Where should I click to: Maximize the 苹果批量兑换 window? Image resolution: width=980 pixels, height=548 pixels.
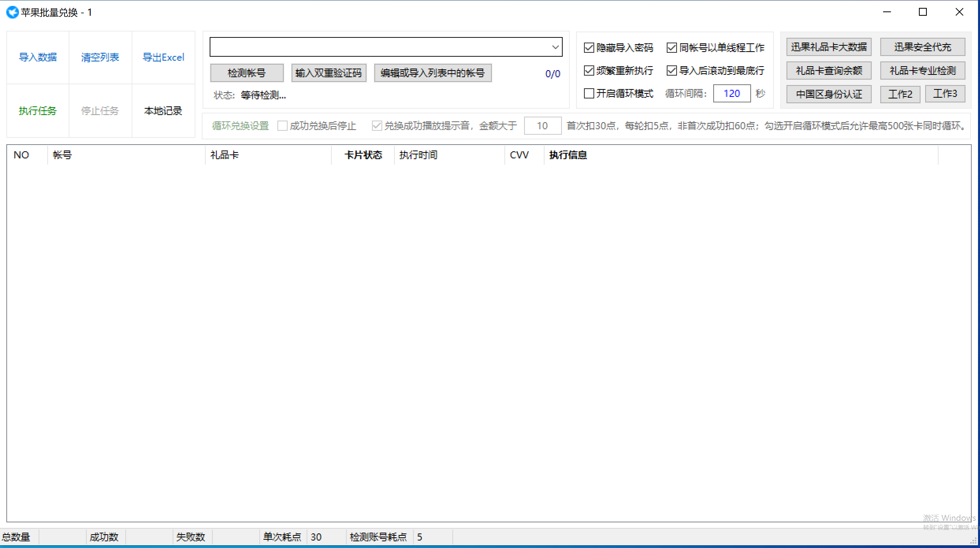tap(923, 12)
